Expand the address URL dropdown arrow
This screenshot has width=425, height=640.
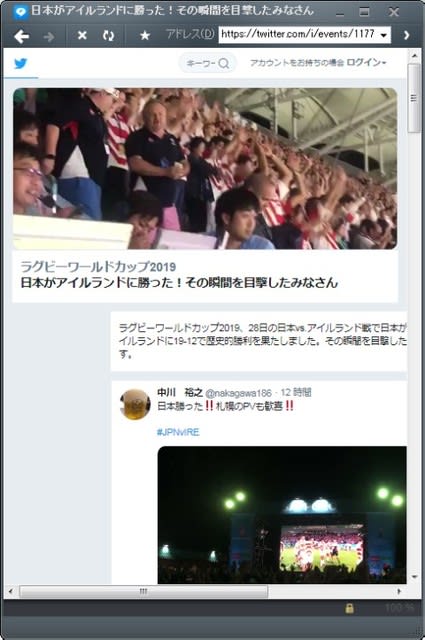383,36
